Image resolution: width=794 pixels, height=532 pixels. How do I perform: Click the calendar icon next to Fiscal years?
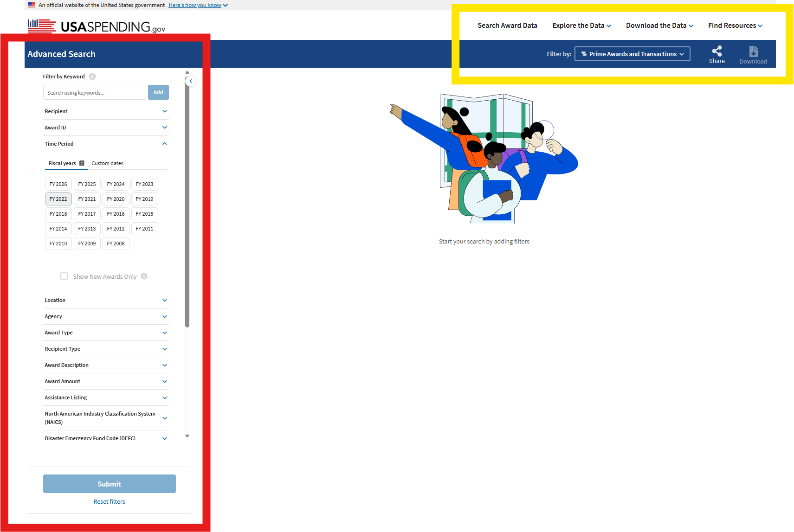coord(82,163)
